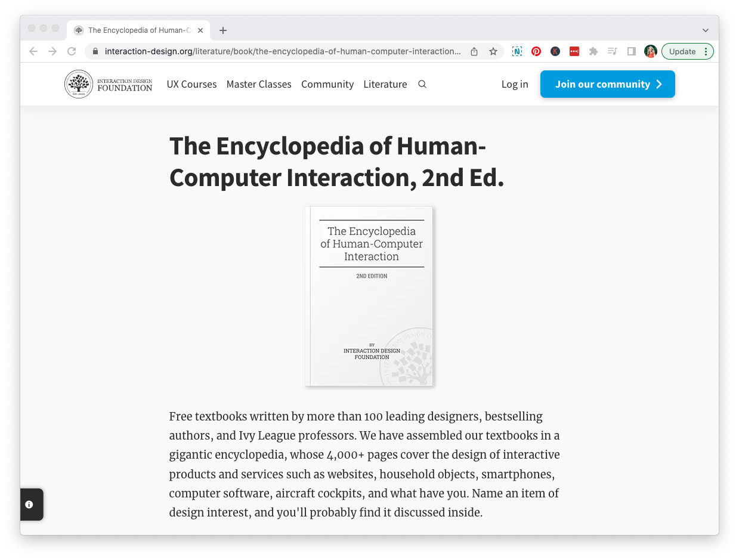Open the UX Courses menu
This screenshot has height=560, width=739.
191,84
